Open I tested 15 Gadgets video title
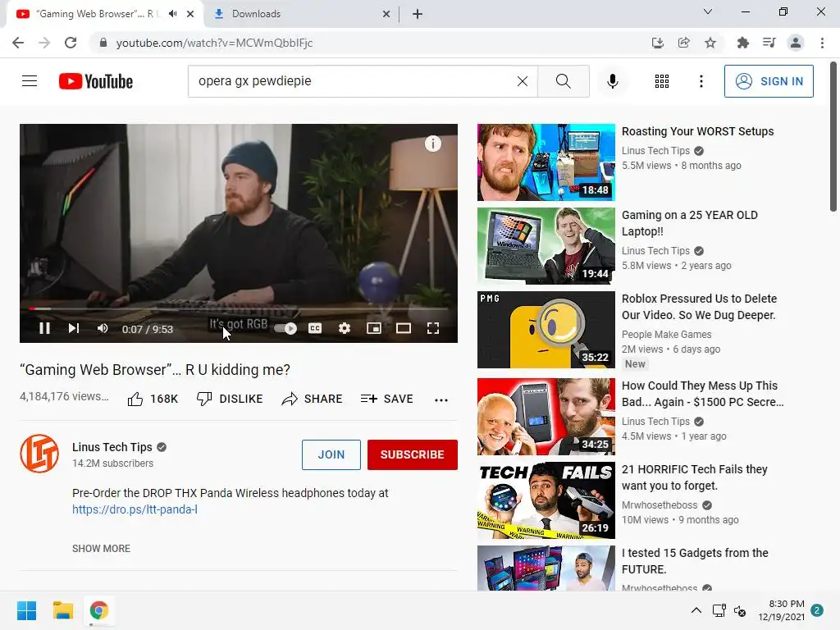840x630 pixels. 695,561
